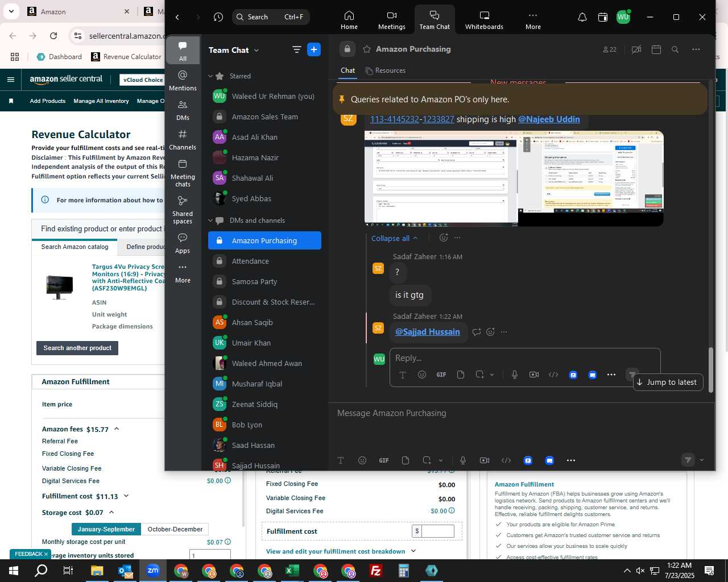
Task: Collapse the DMs and channels section
Action: 210,221
